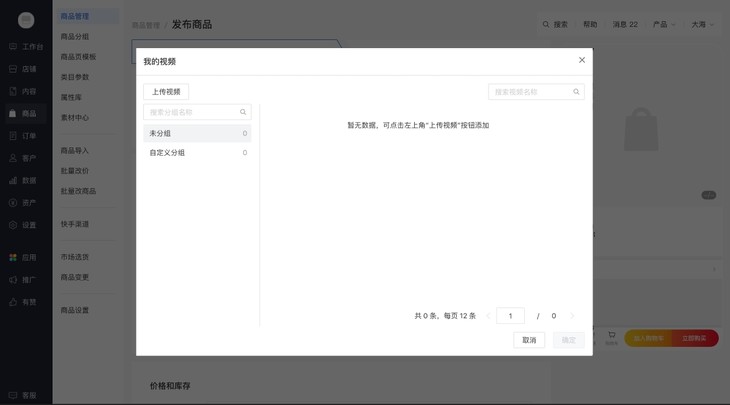This screenshot has width=730, height=405.
Task: Open the 店铺 store sidebar icon
Action: coord(13,69)
